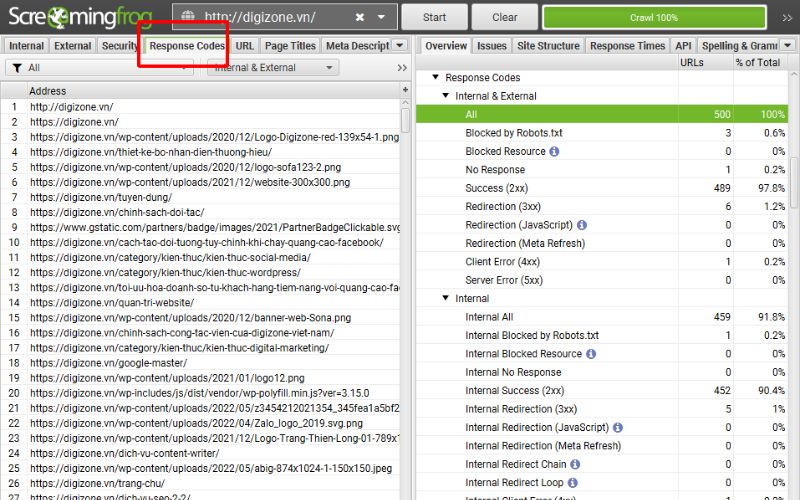800x500 pixels.
Task: Select the Internal Redirection (3xx) row
Action: [602, 409]
